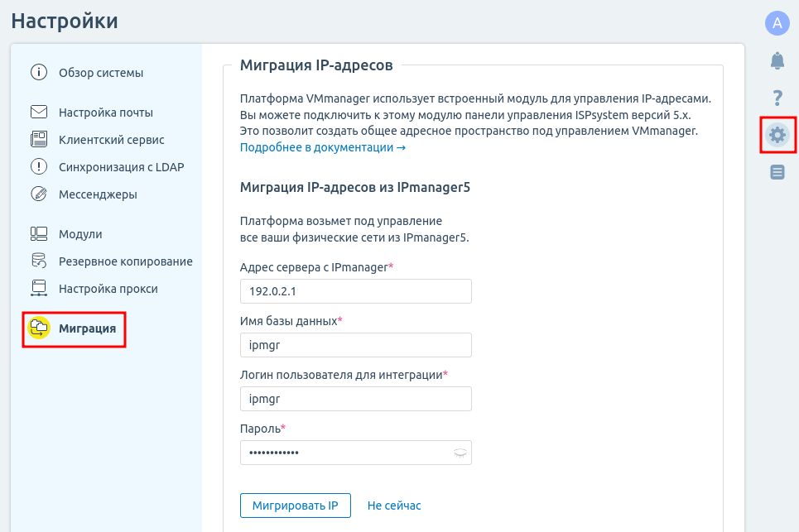Open the task list icon in right bar

(x=777, y=172)
